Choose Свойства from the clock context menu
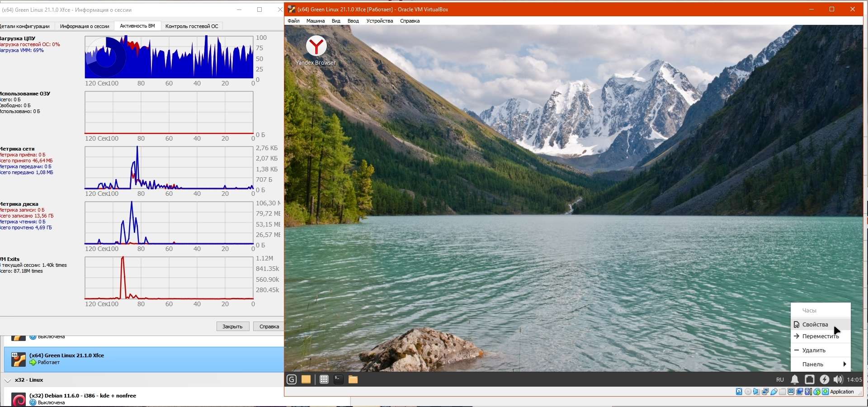This screenshot has width=868, height=407. click(821, 324)
